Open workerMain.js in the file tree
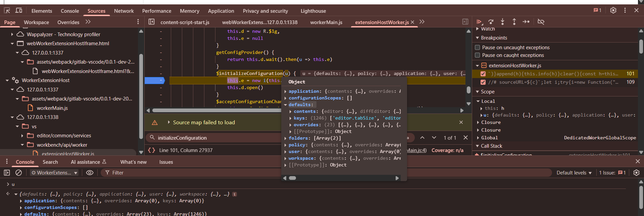 [52, 108]
